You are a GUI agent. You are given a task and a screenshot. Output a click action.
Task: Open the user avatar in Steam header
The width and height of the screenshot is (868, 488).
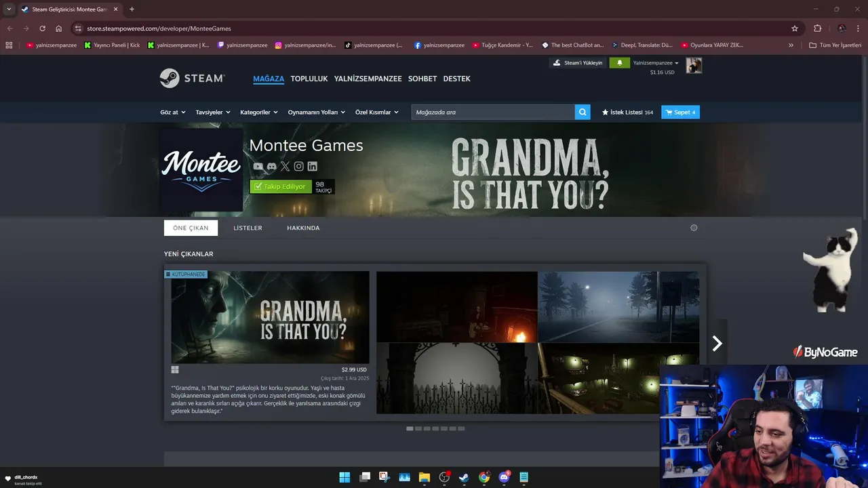694,66
